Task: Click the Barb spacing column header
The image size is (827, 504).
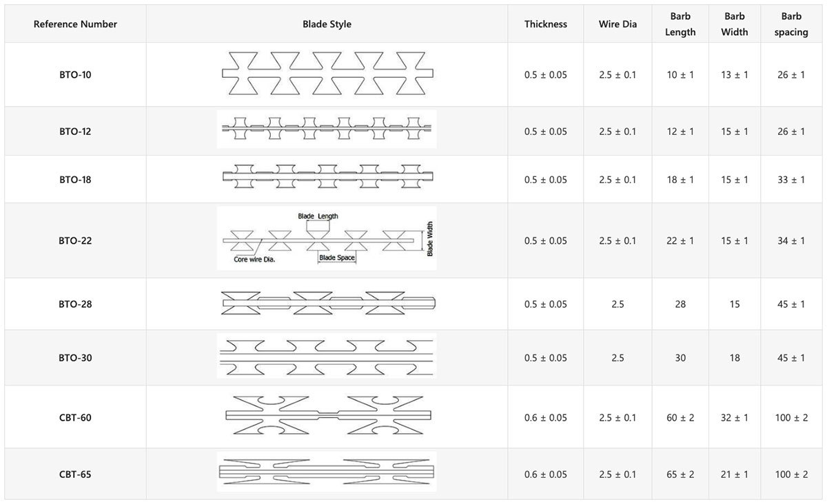Action: [x=791, y=24]
